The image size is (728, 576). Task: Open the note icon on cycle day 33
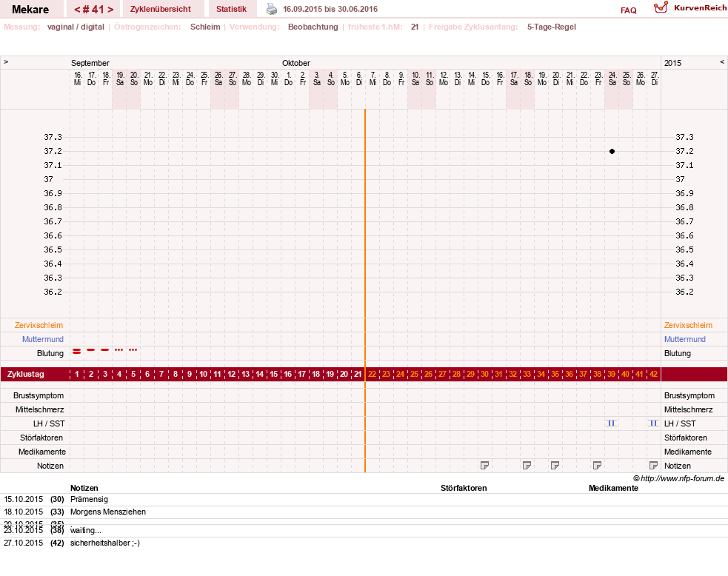(527, 466)
